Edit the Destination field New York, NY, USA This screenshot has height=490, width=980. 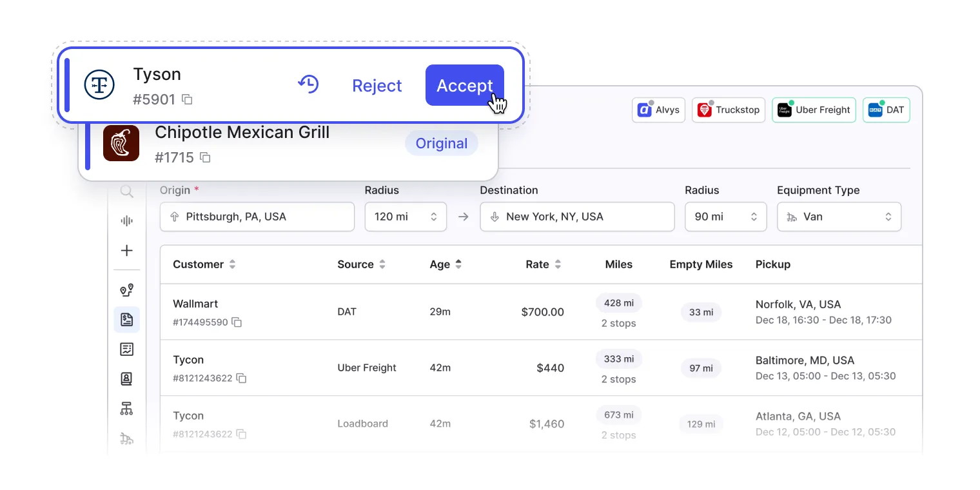click(x=577, y=217)
